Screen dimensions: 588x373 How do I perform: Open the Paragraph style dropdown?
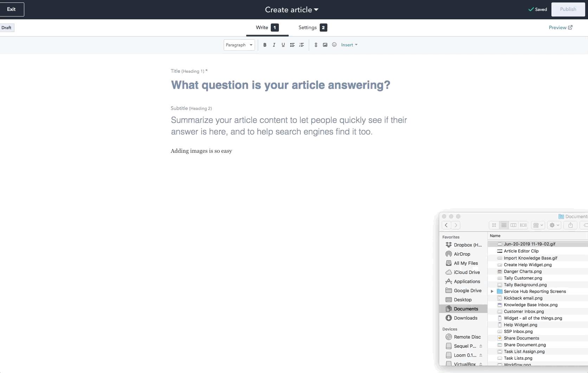(239, 45)
